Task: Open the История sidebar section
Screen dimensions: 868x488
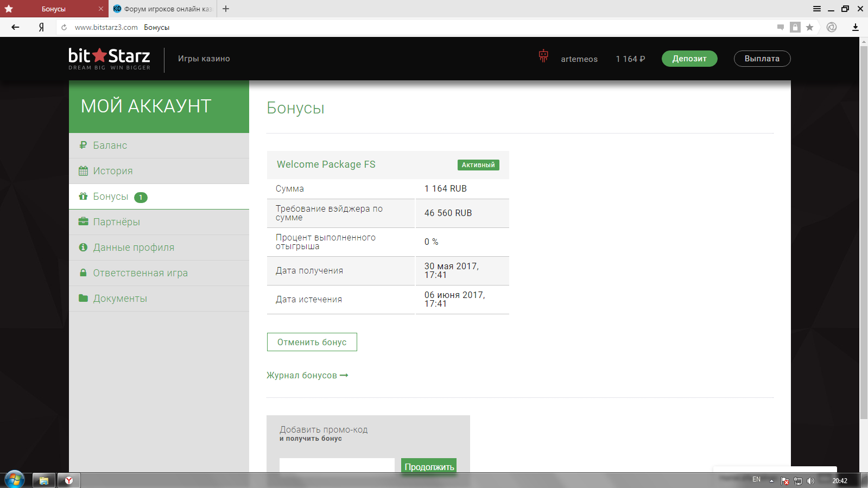Action: pyautogui.click(x=112, y=171)
